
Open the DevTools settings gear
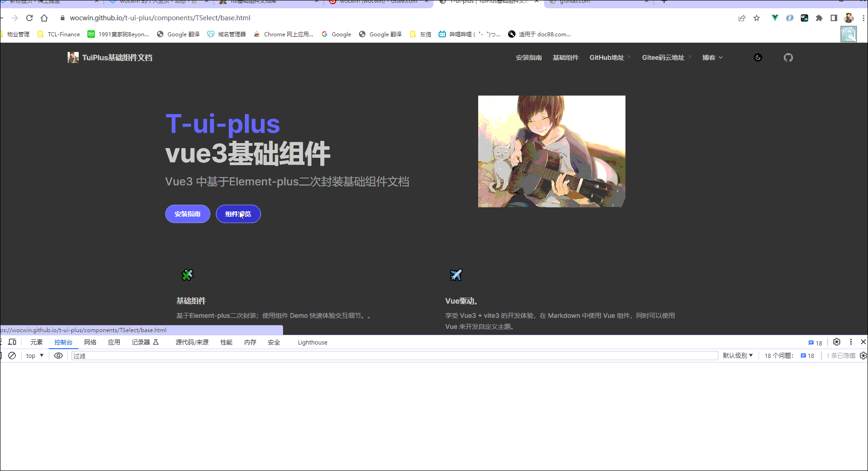tap(837, 342)
